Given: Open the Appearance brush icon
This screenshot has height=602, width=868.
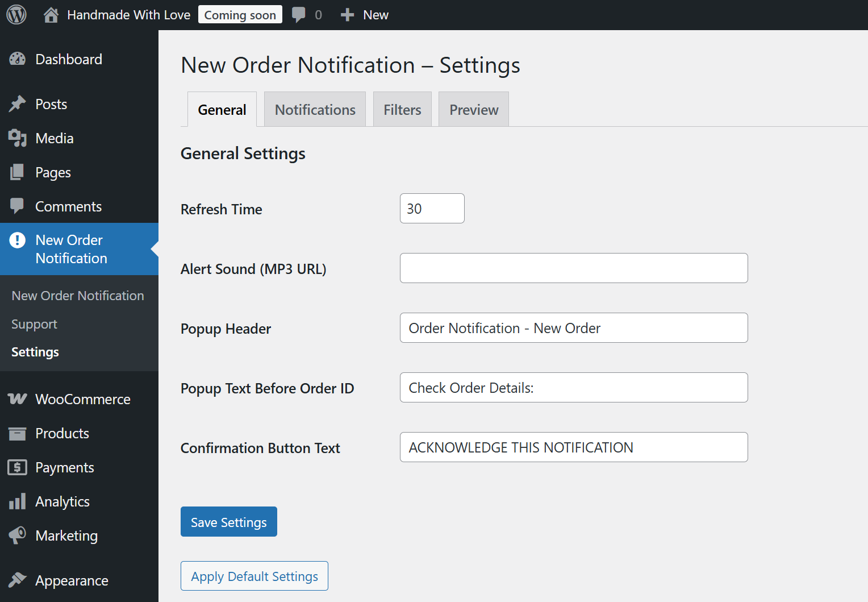Looking at the screenshot, I should pos(18,580).
